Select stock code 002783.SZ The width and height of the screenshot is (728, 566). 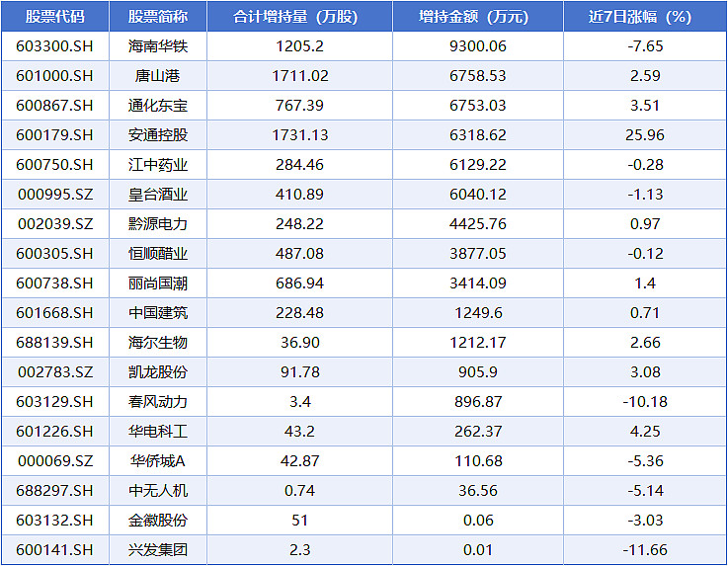(x=55, y=372)
